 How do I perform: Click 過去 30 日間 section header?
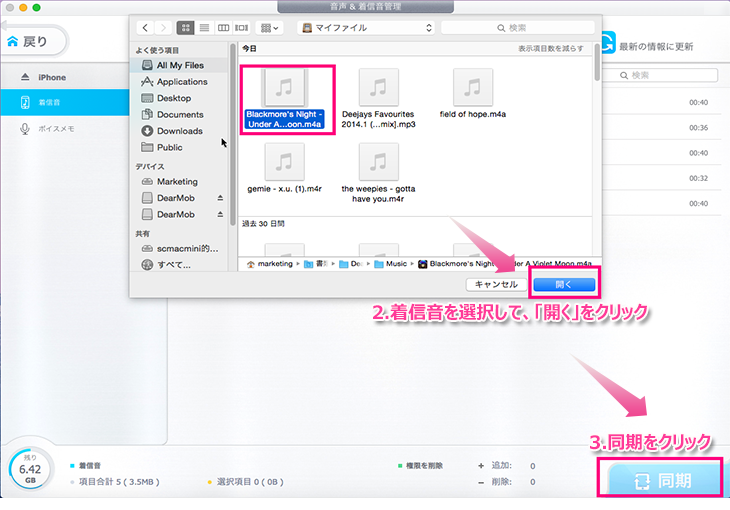pos(263,224)
